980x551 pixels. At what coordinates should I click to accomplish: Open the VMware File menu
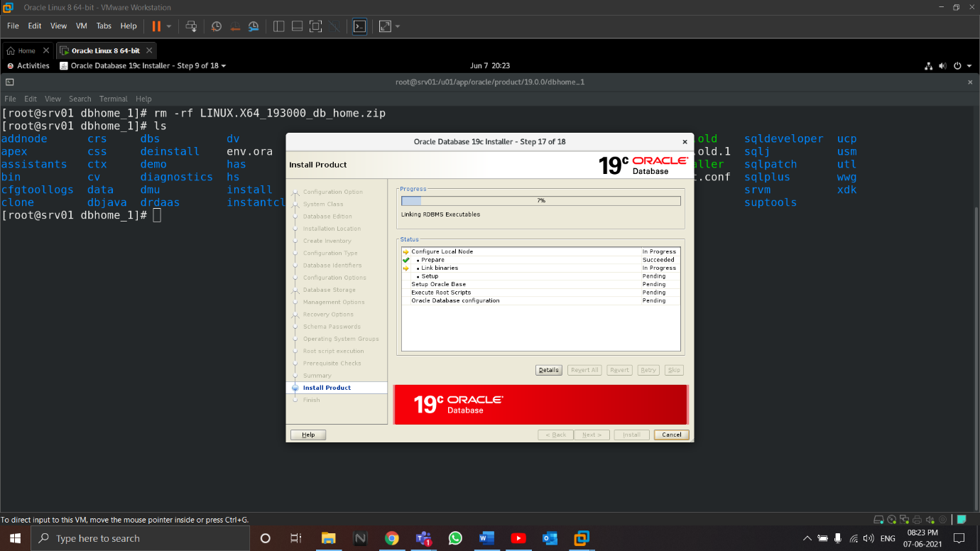tap(13, 26)
